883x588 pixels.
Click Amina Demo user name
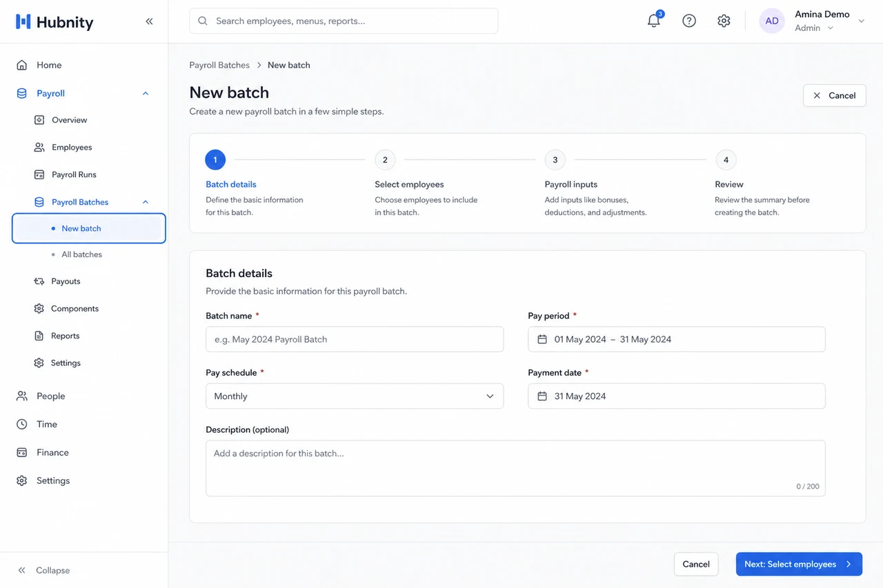click(822, 14)
